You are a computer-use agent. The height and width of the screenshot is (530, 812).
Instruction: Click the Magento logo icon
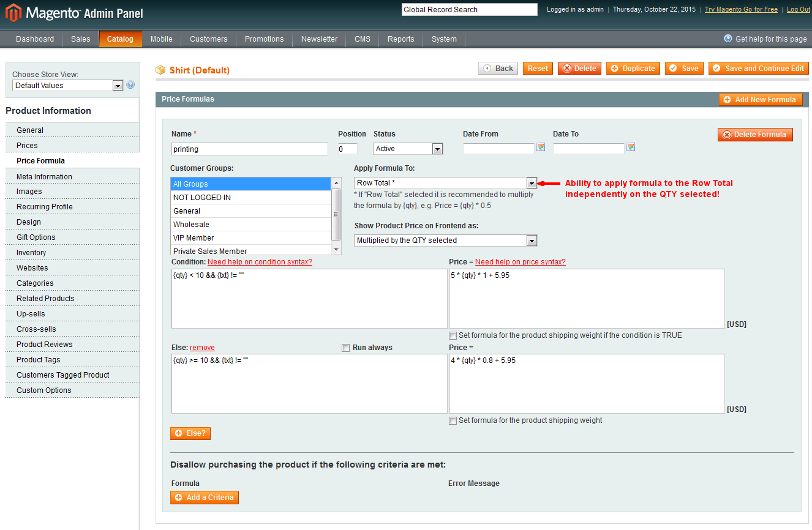(13, 12)
